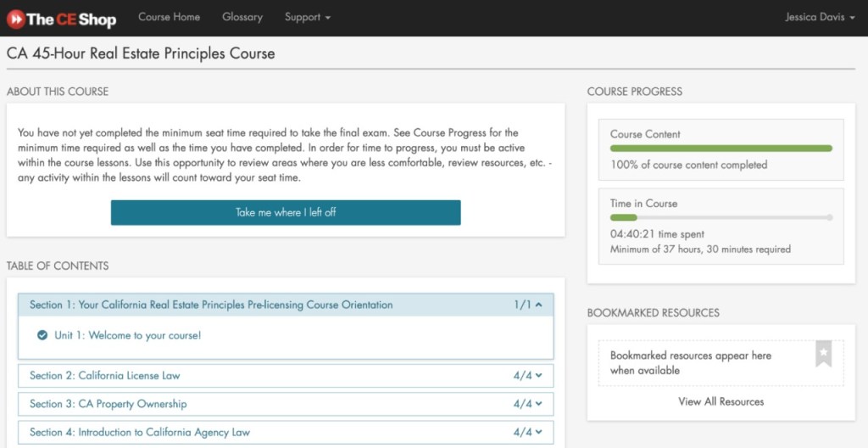
Task: Collapse Section 1 using the chevron
Action: point(538,305)
